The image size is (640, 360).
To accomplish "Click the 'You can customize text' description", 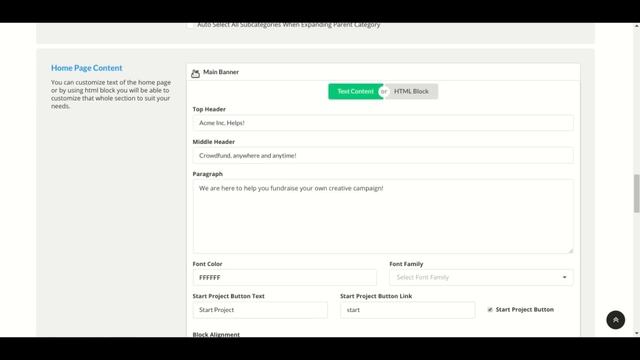I will pos(111,94).
